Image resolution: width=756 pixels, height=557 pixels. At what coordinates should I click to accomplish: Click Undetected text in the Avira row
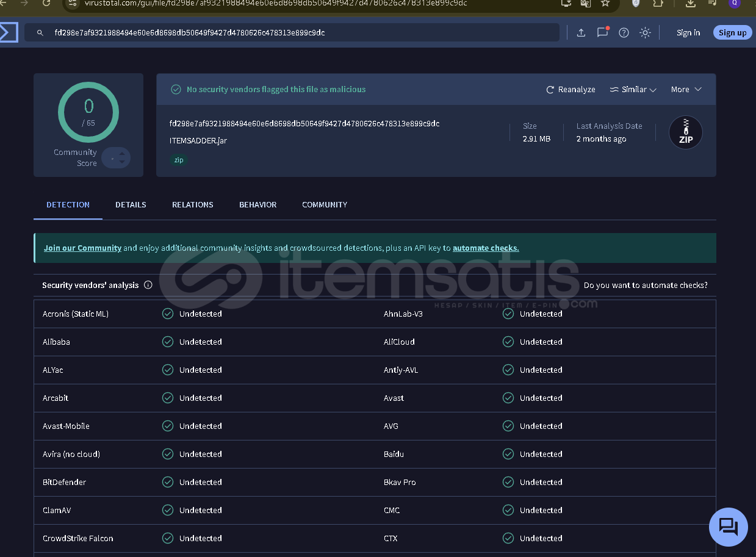[x=200, y=454]
